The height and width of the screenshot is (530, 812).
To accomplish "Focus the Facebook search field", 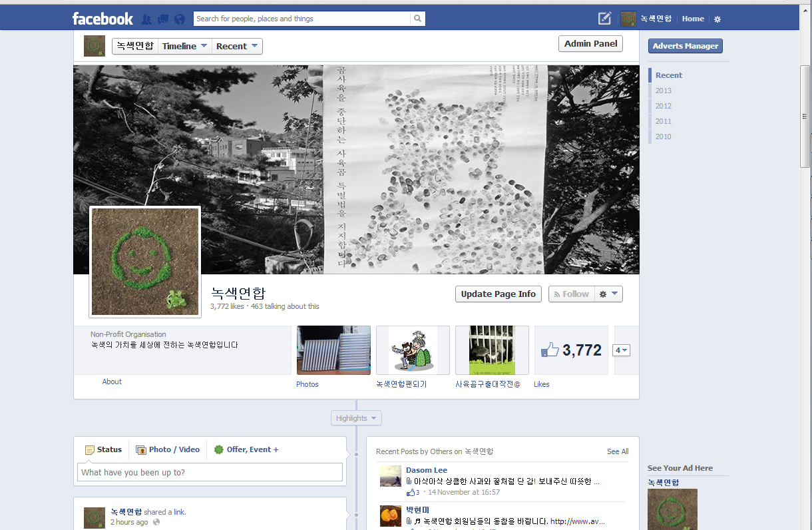I will click(302, 19).
